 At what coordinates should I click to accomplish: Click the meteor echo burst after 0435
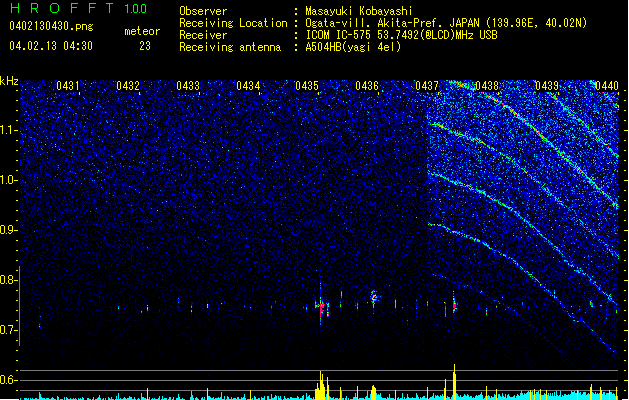coord(323,307)
